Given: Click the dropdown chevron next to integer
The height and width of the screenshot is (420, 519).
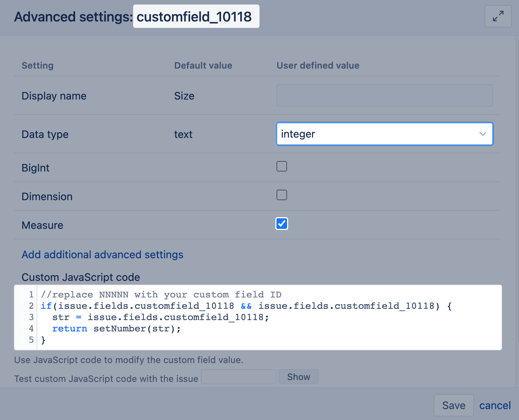Looking at the screenshot, I should (482, 134).
